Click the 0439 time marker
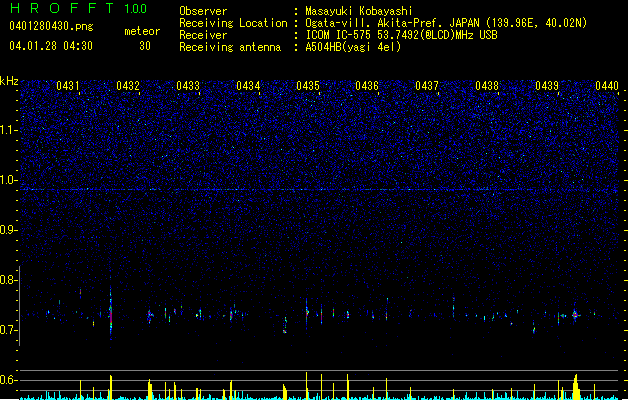Viewport: 629px width, 400px height. (x=547, y=85)
